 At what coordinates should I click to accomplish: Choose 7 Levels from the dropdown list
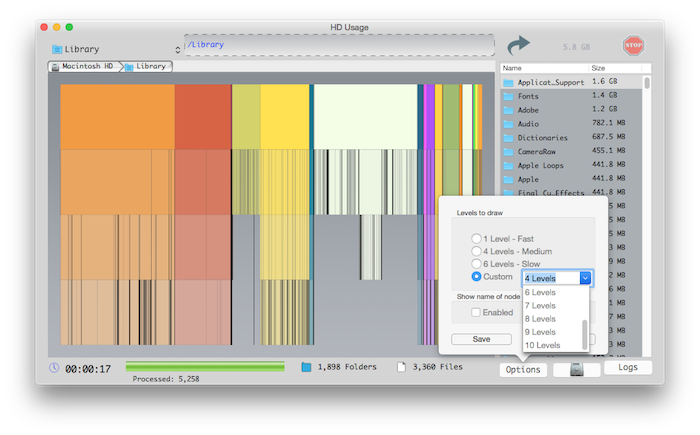click(553, 305)
